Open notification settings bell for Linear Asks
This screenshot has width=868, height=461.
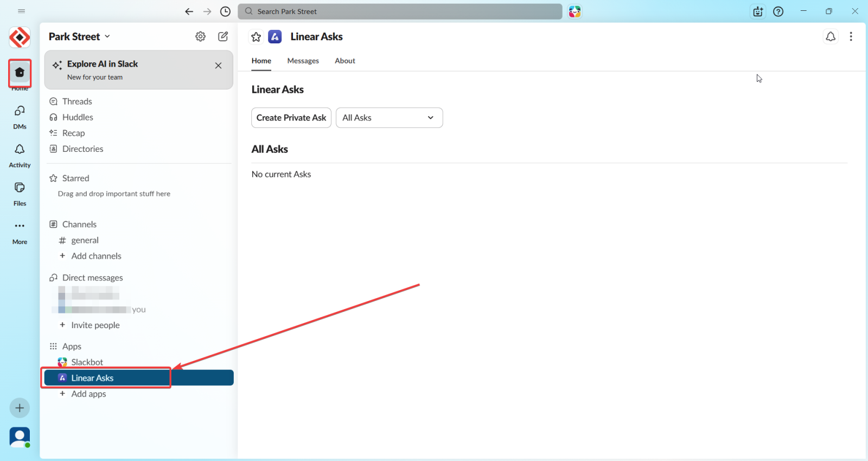(x=831, y=36)
